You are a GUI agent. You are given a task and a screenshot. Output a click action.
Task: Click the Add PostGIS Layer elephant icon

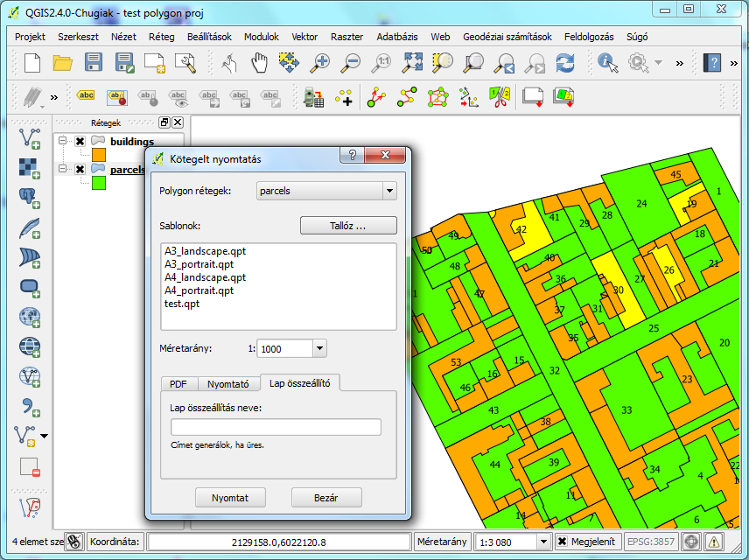pos(30,197)
